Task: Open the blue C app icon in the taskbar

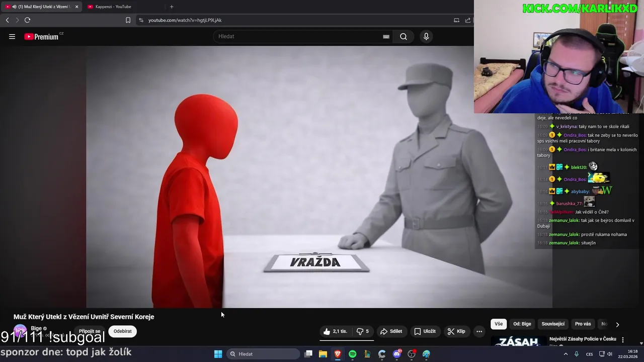Action: 382,354
